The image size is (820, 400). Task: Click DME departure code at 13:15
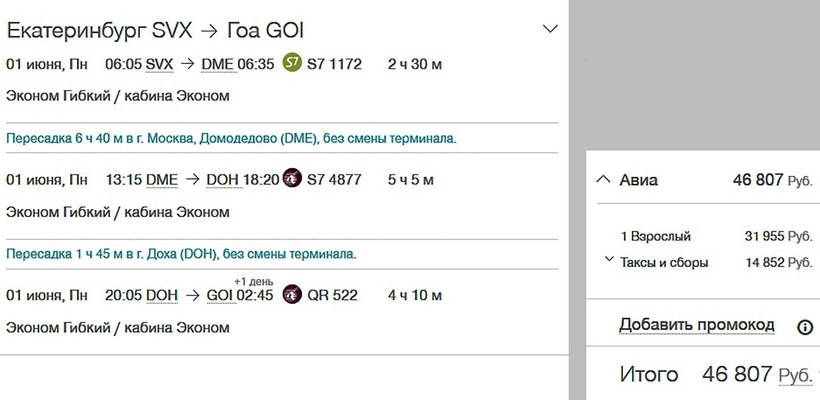[x=162, y=180]
